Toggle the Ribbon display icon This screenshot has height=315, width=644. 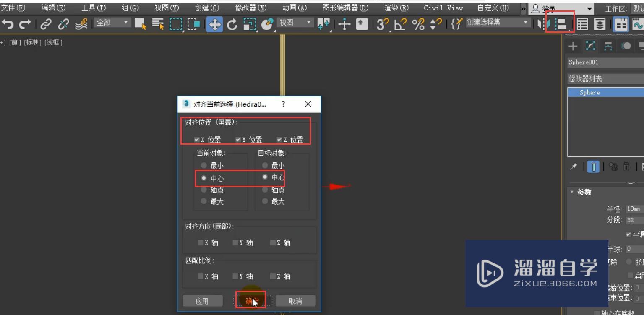tap(621, 24)
